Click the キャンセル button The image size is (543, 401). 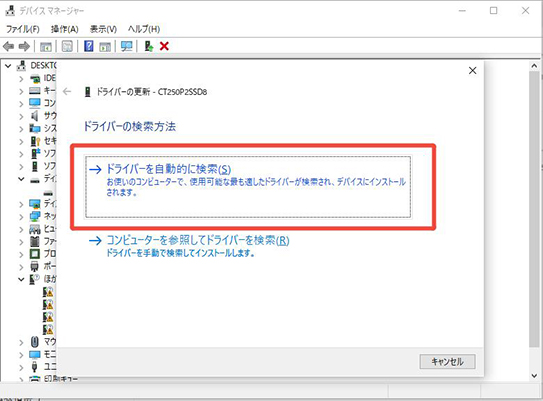pyautogui.click(x=447, y=362)
